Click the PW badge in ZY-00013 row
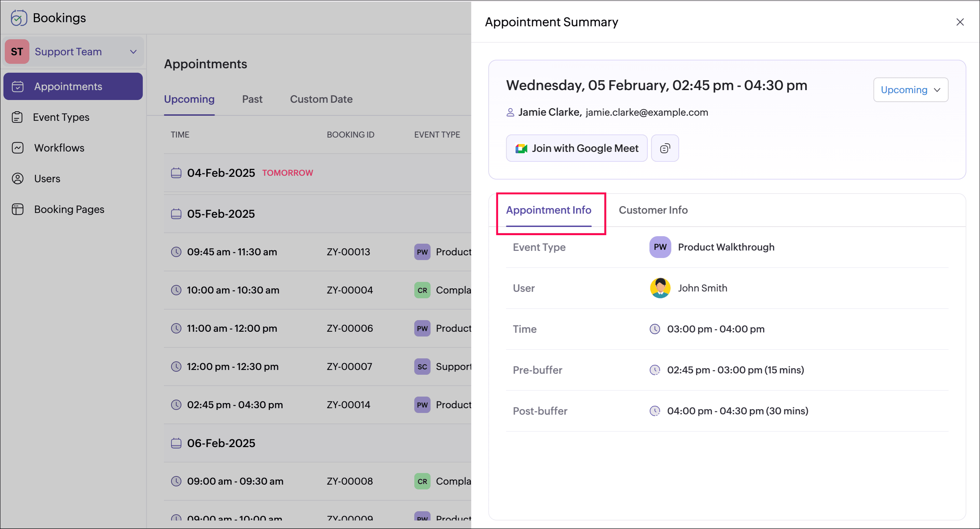Image resolution: width=980 pixels, height=529 pixels. click(422, 252)
